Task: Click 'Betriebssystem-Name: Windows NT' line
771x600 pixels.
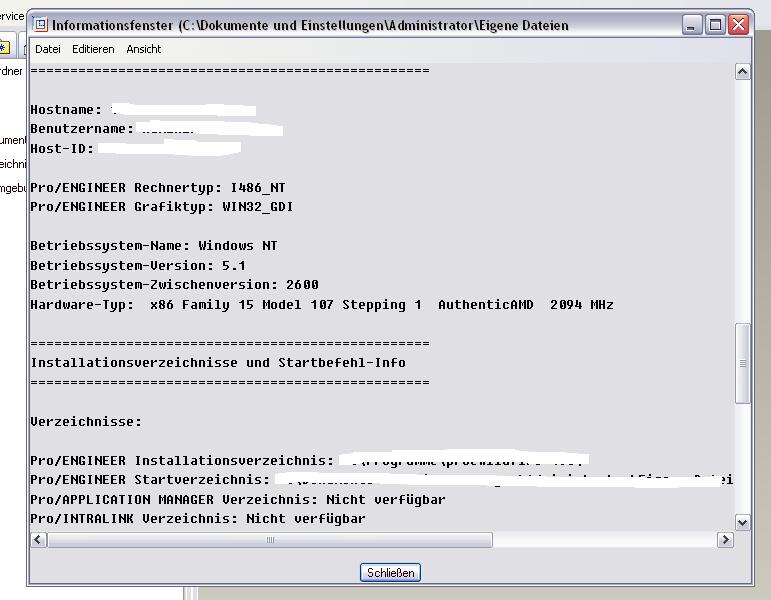Action: (154, 245)
